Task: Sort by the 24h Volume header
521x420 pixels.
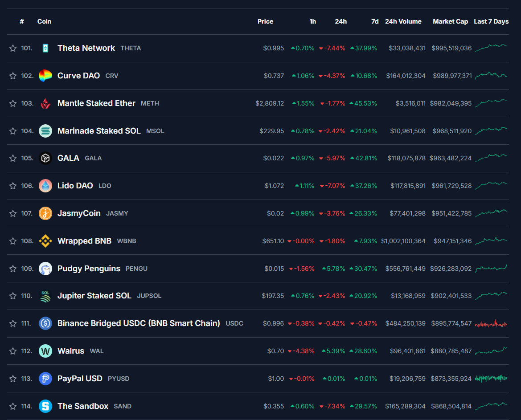Action: click(x=403, y=21)
